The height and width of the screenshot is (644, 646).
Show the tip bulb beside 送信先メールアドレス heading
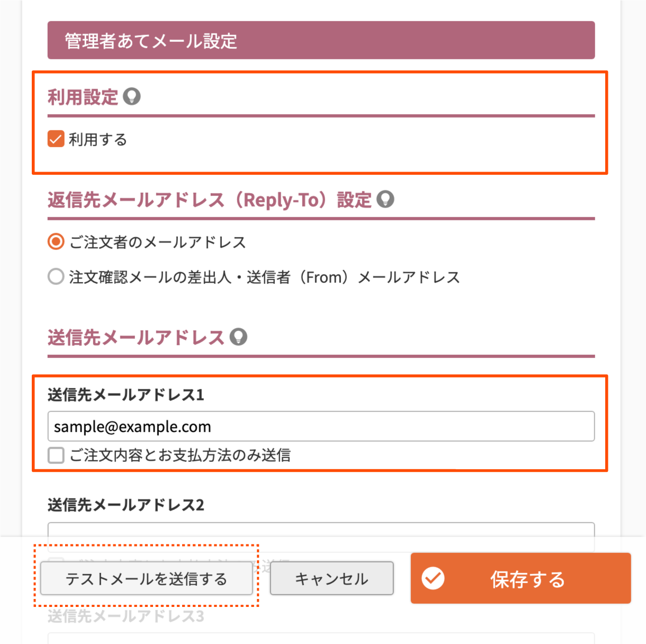[x=238, y=337]
